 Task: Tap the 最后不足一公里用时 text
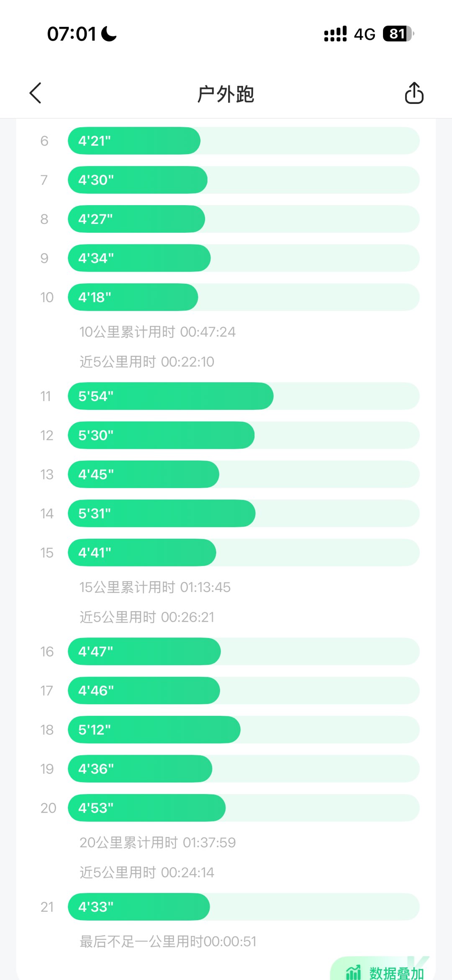click(168, 941)
